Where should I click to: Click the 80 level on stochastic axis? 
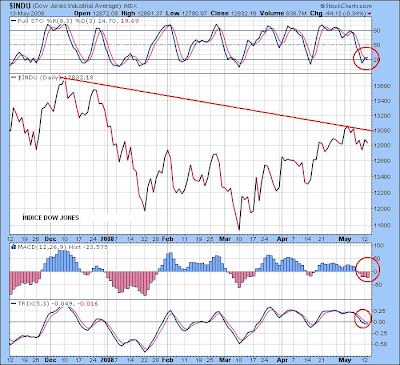point(377,30)
